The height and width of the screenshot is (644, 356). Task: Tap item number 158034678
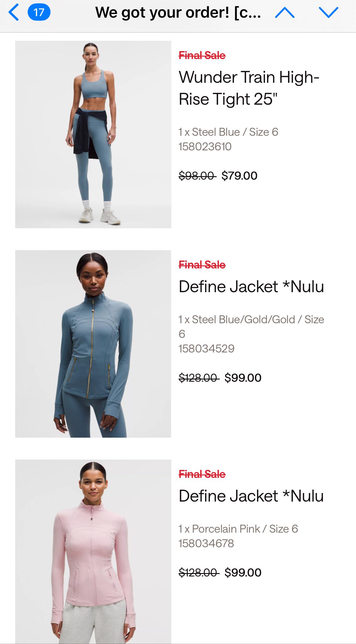point(206,544)
